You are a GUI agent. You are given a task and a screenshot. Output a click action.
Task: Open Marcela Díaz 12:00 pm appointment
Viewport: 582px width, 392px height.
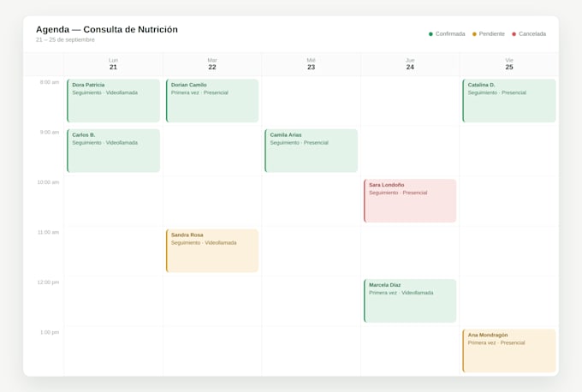click(410, 300)
